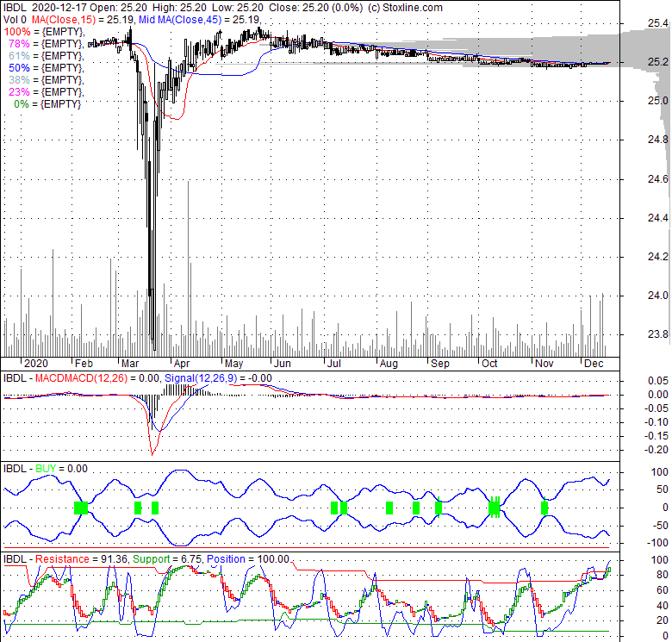Click the Oct date axis label

pyautogui.click(x=489, y=364)
